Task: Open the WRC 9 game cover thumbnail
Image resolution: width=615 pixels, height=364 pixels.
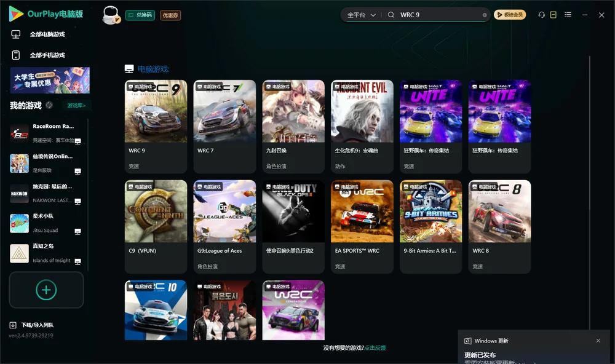Action: point(156,111)
